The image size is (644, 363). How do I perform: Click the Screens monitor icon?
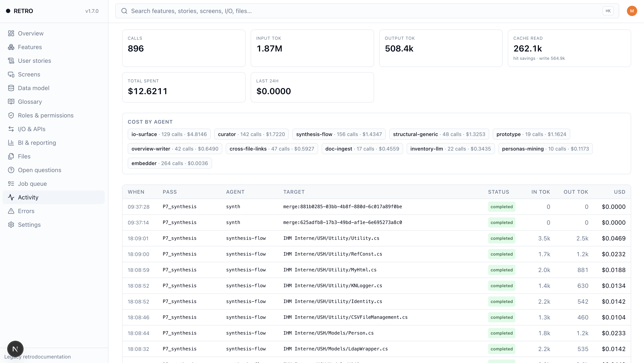pyautogui.click(x=11, y=75)
